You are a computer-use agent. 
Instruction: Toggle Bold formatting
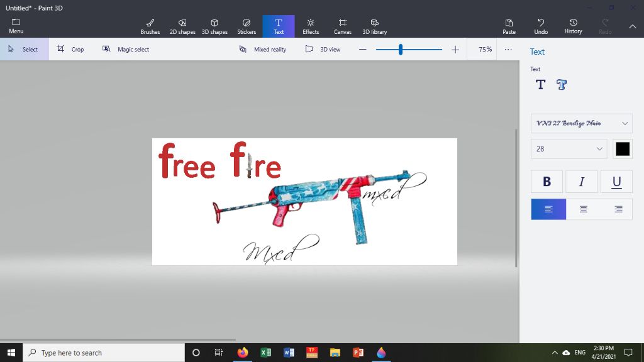[547, 182]
